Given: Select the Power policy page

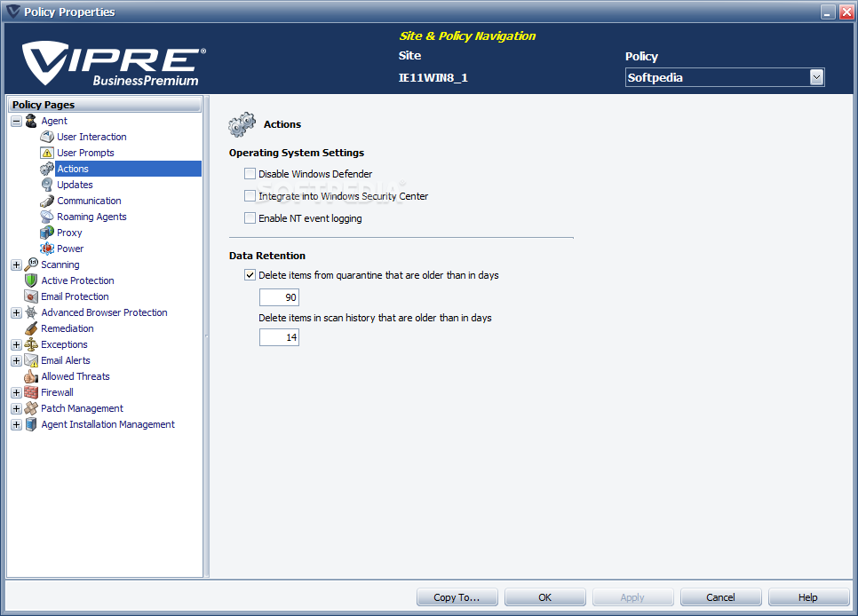Looking at the screenshot, I should pos(70,249).
